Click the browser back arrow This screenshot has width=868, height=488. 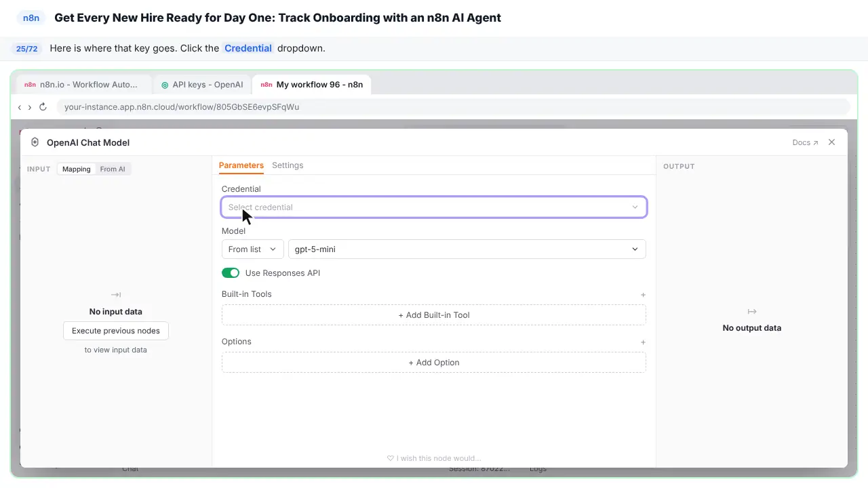tap(20, 107)
